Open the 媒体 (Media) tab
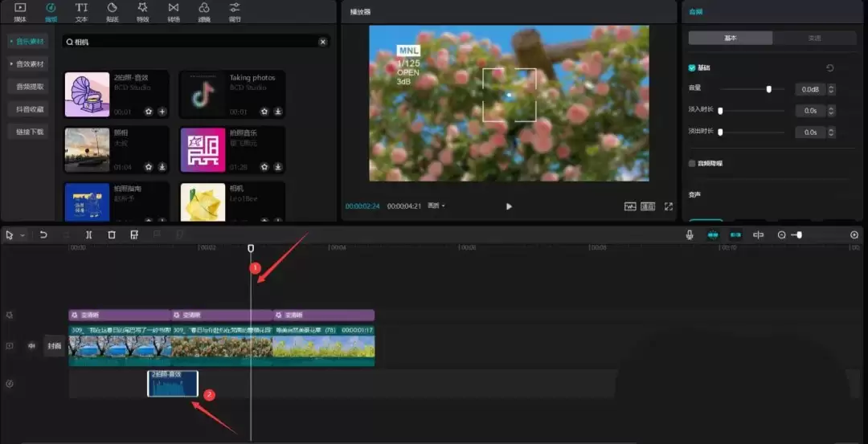Viewport: 868px width, 444px height. [x=20, y=11]
